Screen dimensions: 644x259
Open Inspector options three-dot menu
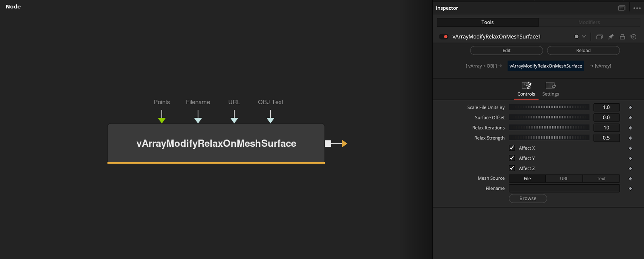click(x=637, y=8)
